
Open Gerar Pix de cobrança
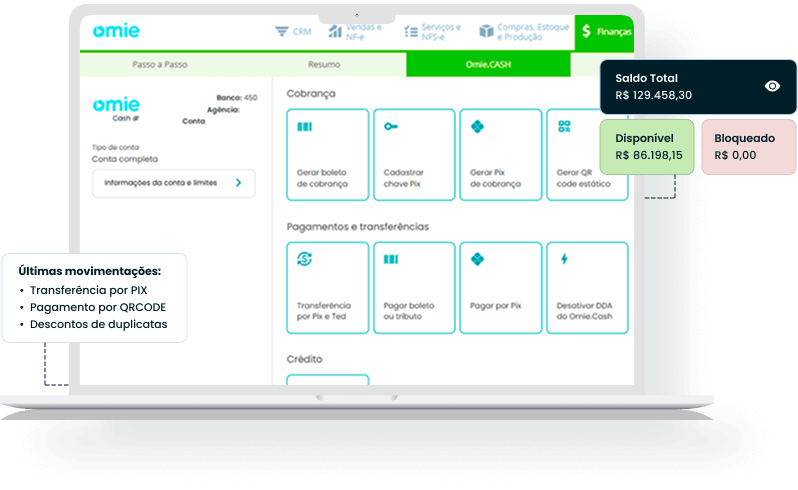click(x=501, y=155)
